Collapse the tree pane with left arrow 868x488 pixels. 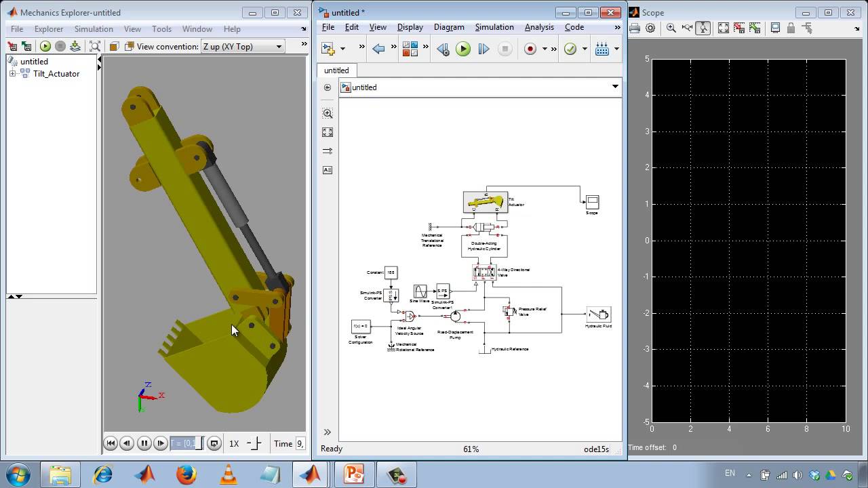pos(100,61)
